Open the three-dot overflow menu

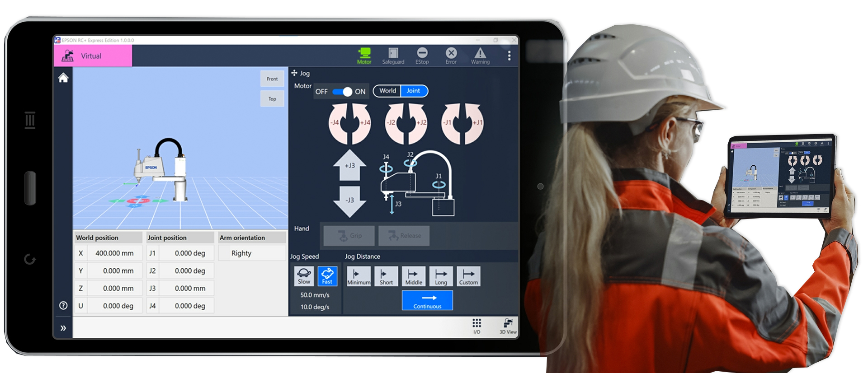[x=509, y=56]
